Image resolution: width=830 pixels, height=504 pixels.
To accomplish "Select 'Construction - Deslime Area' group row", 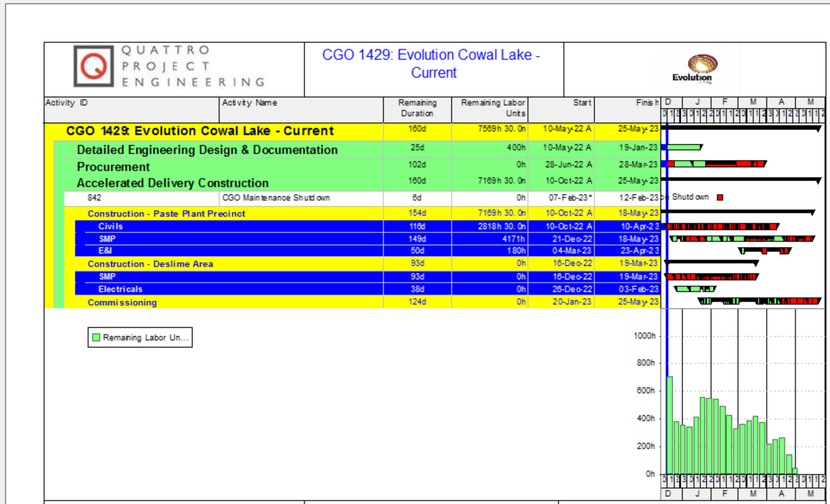I will [x=362, y=264].
